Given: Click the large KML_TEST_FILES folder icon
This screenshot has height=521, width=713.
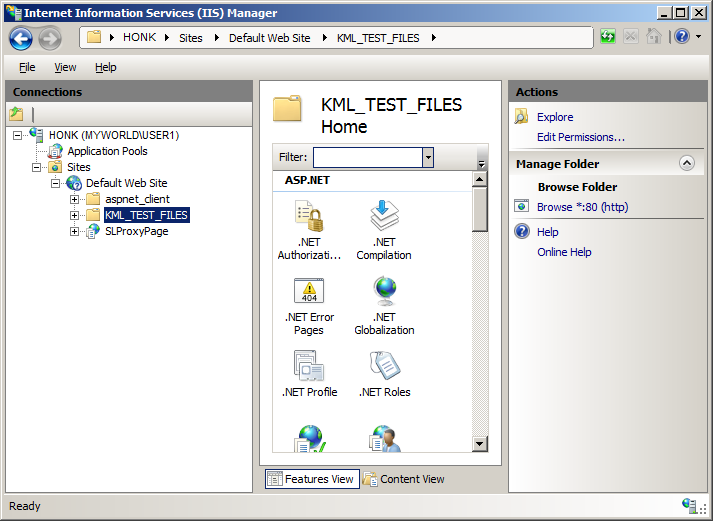Looking at the screenshot, I should coord(287,109).
